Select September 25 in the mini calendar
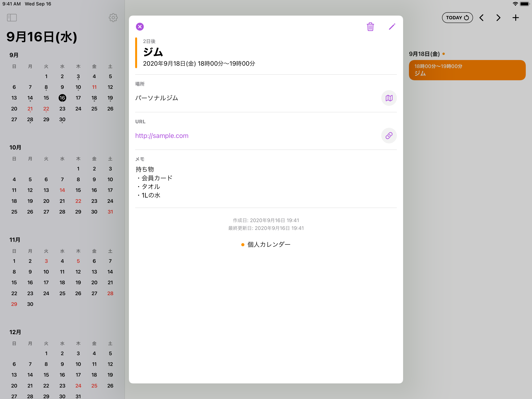Screen dimensions: 532x399 coord(94,109)
